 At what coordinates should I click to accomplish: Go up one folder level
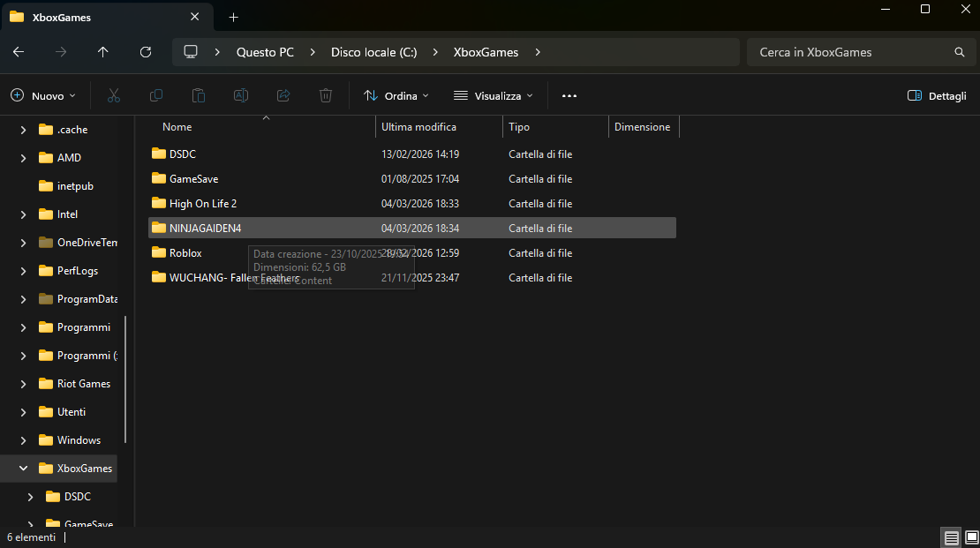coord(103,52)
